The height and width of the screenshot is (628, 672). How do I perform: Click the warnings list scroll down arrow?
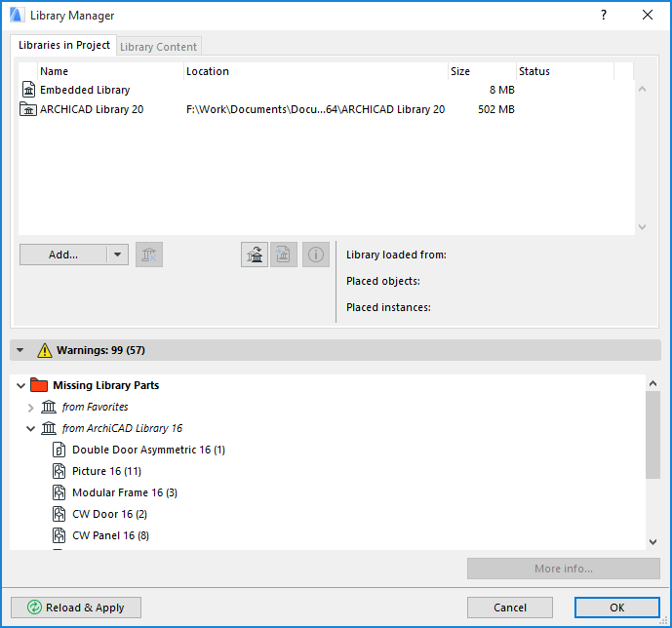[x=652, y=542]
